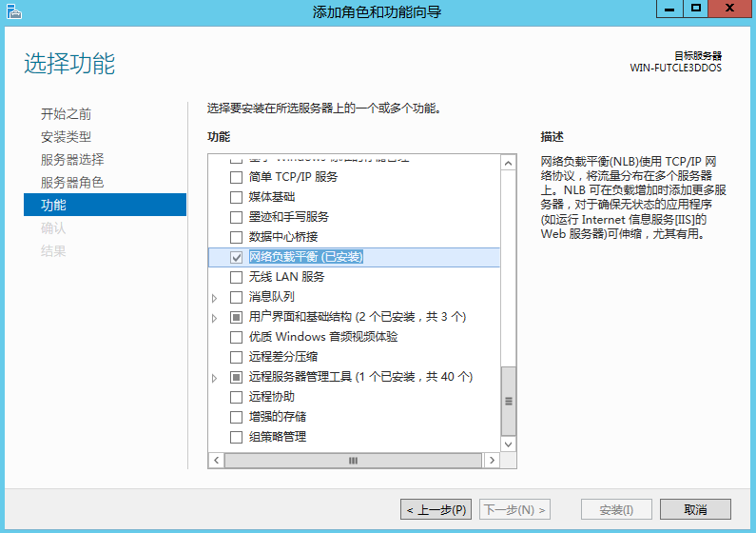
Task: Click the 下一步(N) button
Action: 514,509
